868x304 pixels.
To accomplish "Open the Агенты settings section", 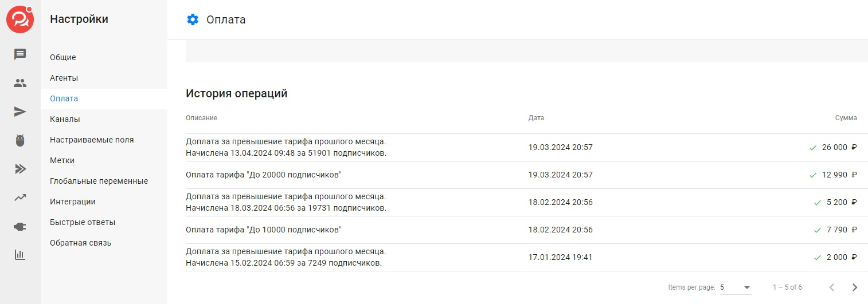I will click(64, 78).
